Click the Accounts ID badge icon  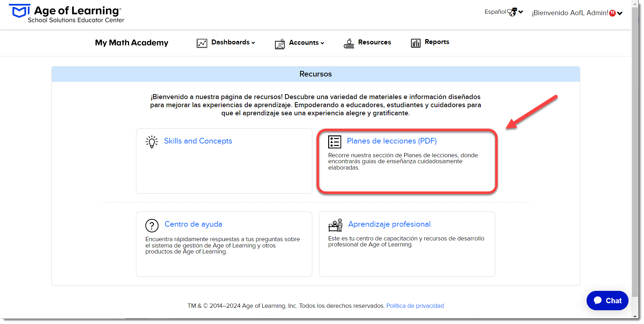click(x=280, y=44)
